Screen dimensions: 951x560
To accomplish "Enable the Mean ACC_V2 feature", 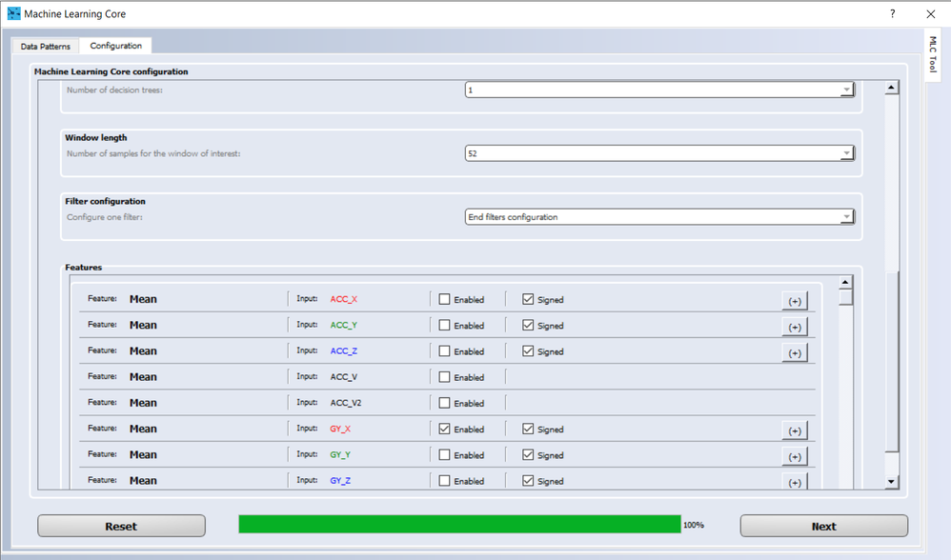I will (445, 403).
